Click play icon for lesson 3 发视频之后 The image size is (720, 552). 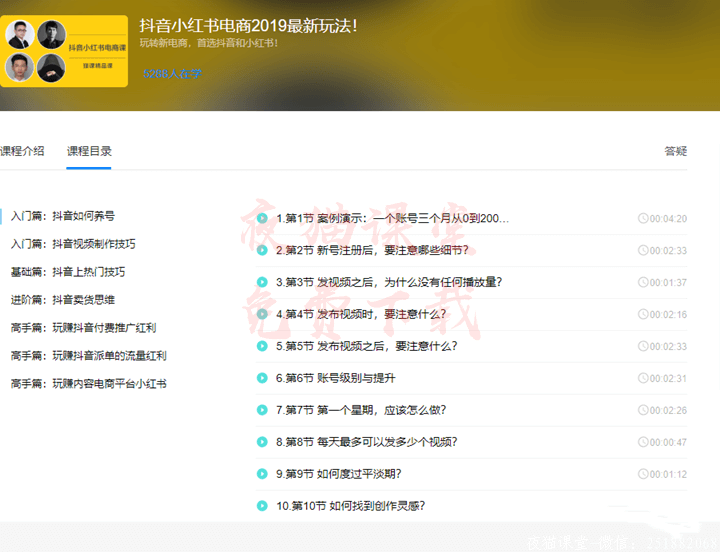pyautogui.click(x=262, y=282)
